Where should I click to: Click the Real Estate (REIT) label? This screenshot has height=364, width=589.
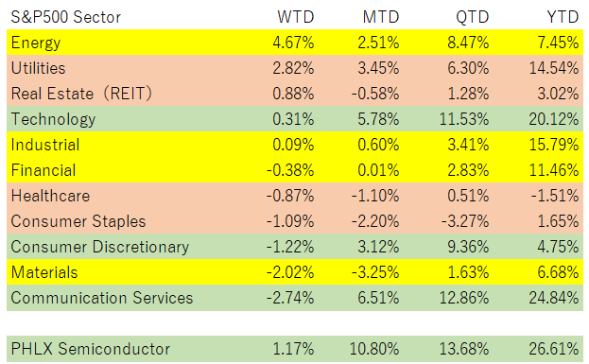[x=81, y=94]
